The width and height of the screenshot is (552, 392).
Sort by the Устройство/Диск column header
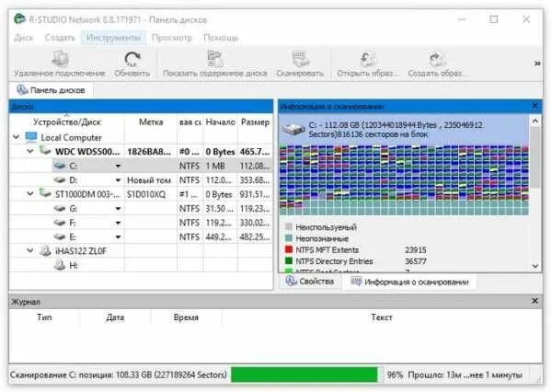(x=67, y=121)
